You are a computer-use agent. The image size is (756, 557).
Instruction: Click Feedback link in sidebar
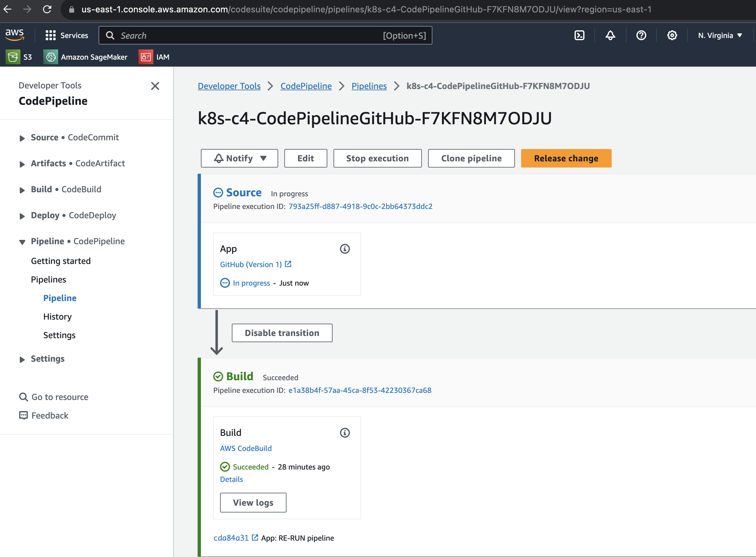50,415
